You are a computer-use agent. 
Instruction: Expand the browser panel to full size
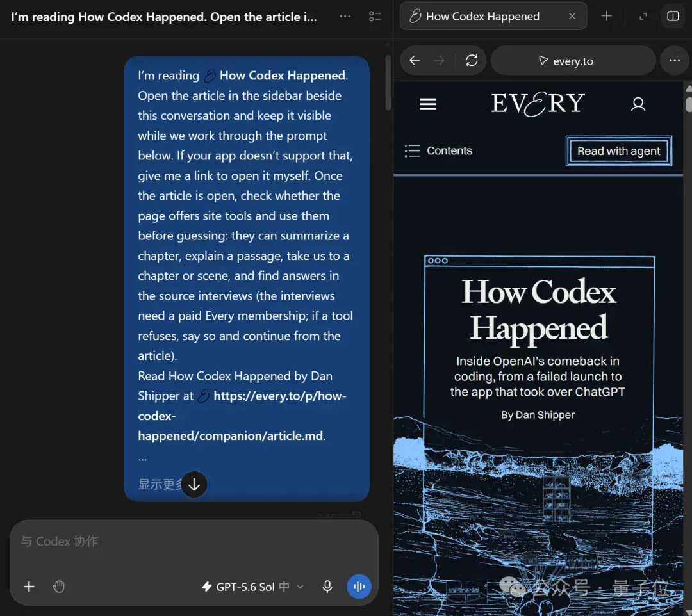(x=643, y=16)
